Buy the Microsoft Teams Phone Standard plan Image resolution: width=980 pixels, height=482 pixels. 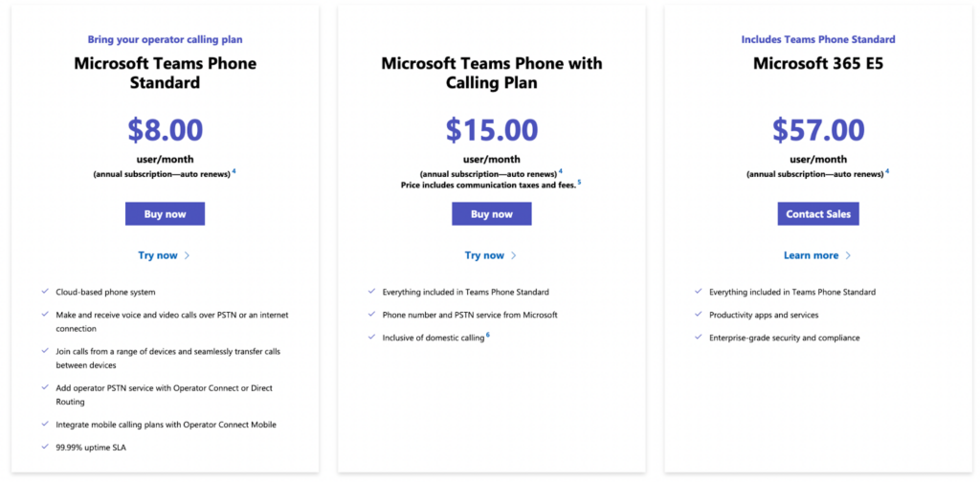pos(165,214)
